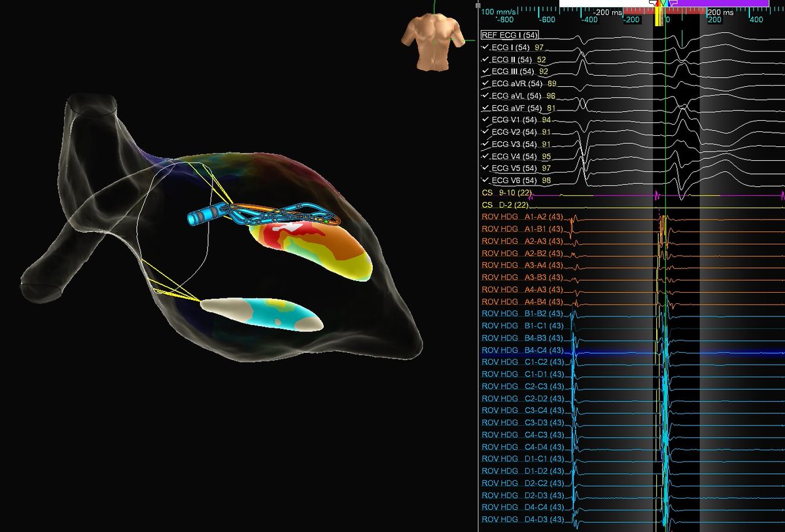Select the ROV HDG A4-A3 (43) trace label
The height and width of the screenshot is (532, 785).
(522, 290)
